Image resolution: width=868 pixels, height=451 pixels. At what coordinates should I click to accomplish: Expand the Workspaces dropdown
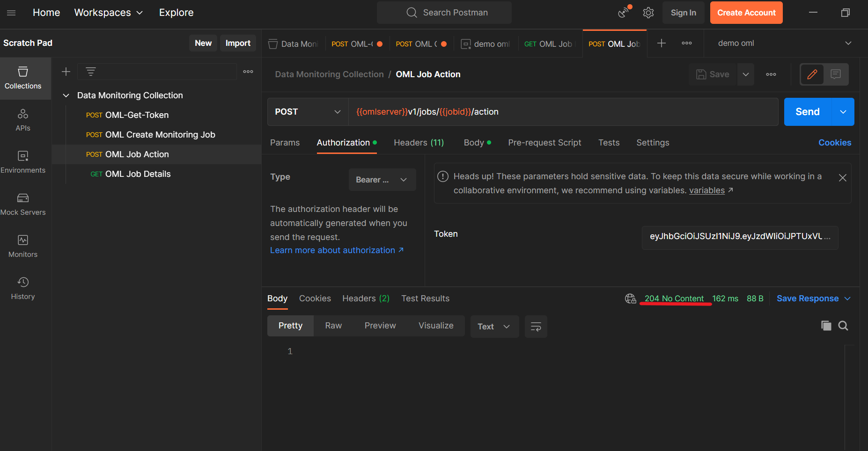coord(109,13)
